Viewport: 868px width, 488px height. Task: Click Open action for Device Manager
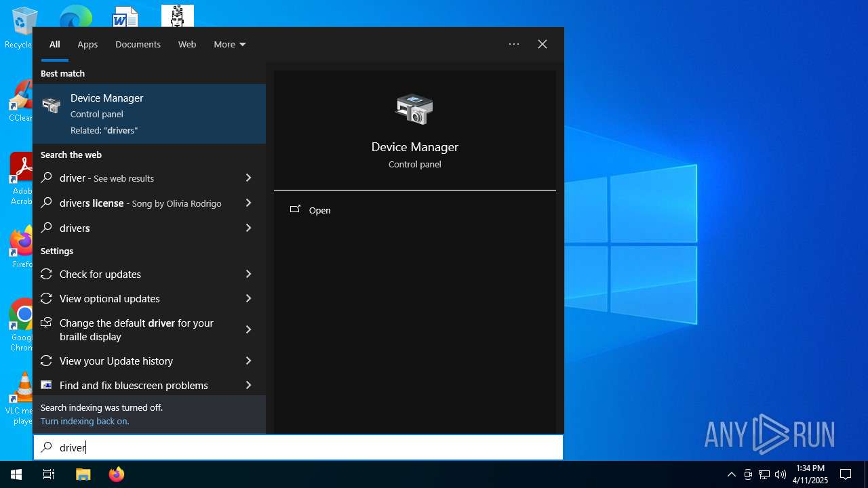tap(415, 210)
